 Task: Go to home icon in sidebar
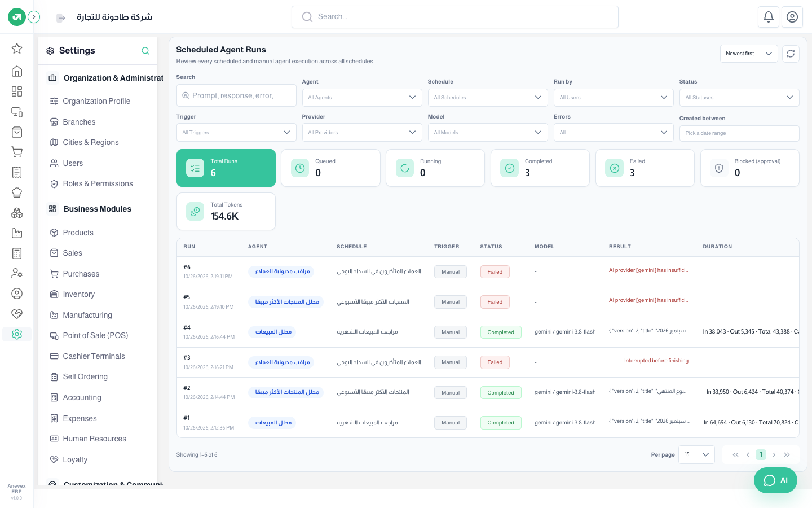click(x=17, y=71)
